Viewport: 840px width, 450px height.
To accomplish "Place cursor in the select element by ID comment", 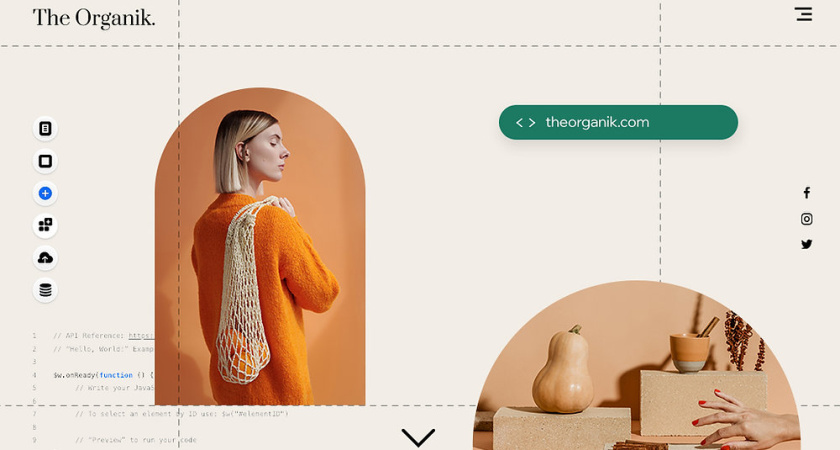I will point(182,414).
